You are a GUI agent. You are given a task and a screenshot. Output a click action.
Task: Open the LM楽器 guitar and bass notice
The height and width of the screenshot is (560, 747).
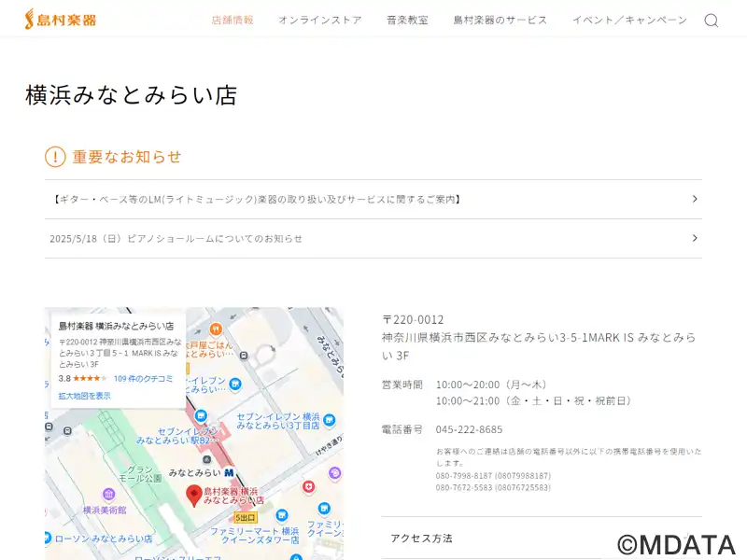(x=373, y=199)
